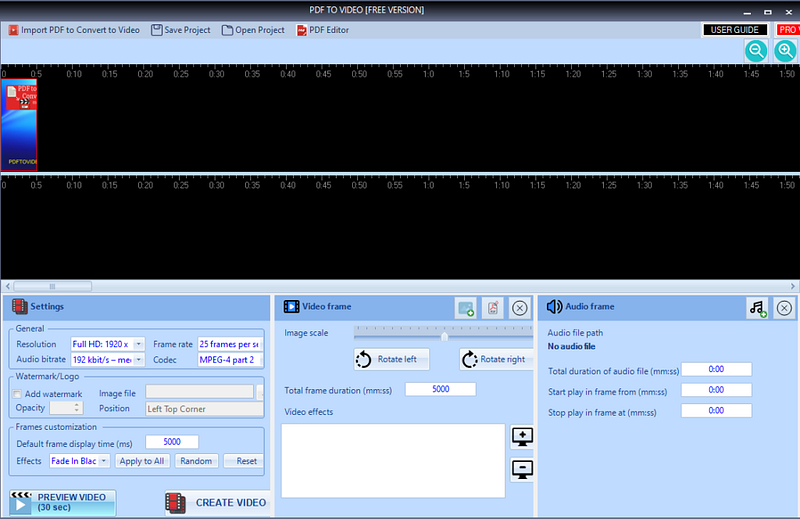Click the remove audio frame icon
Screen dimensions: 800x519
pos(784,308)
